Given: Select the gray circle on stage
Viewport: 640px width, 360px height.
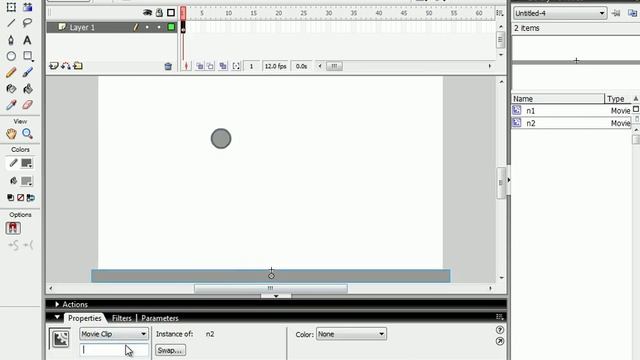Looking at the screenshot, I should (221, 138).
